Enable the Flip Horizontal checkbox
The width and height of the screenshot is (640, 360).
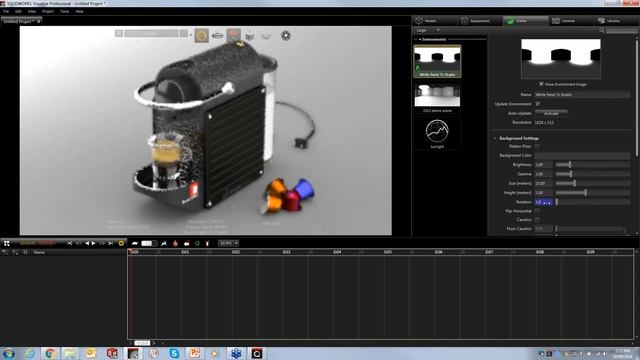[x=538, y=211]
